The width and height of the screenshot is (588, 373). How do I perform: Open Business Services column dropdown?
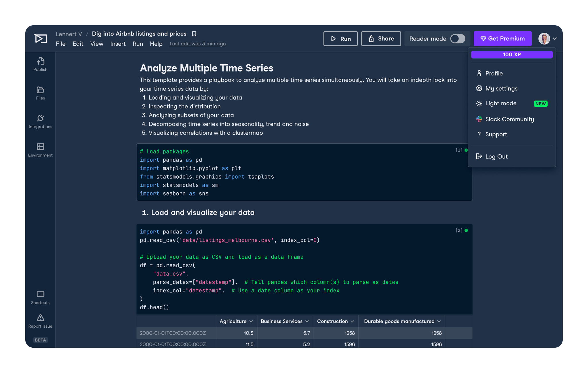tap(307, 321)
